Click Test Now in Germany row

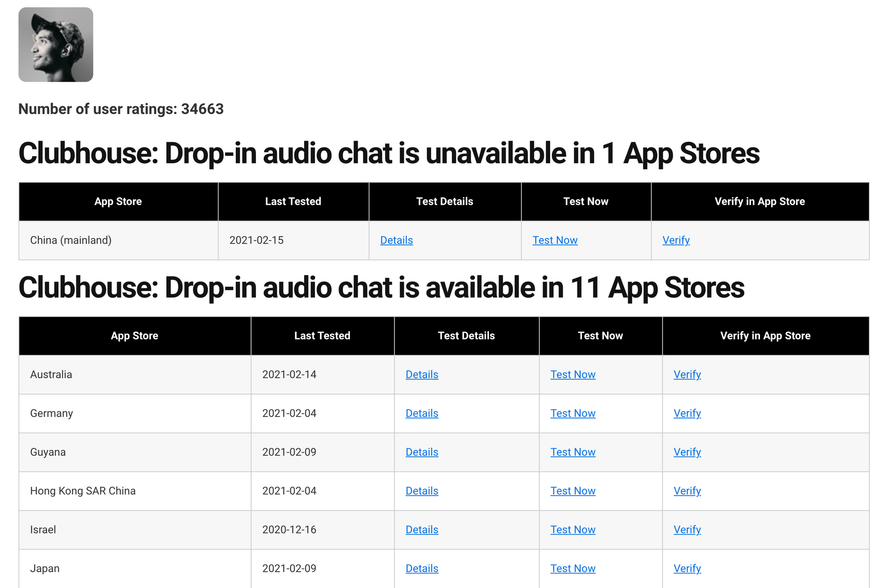(573, 414)
